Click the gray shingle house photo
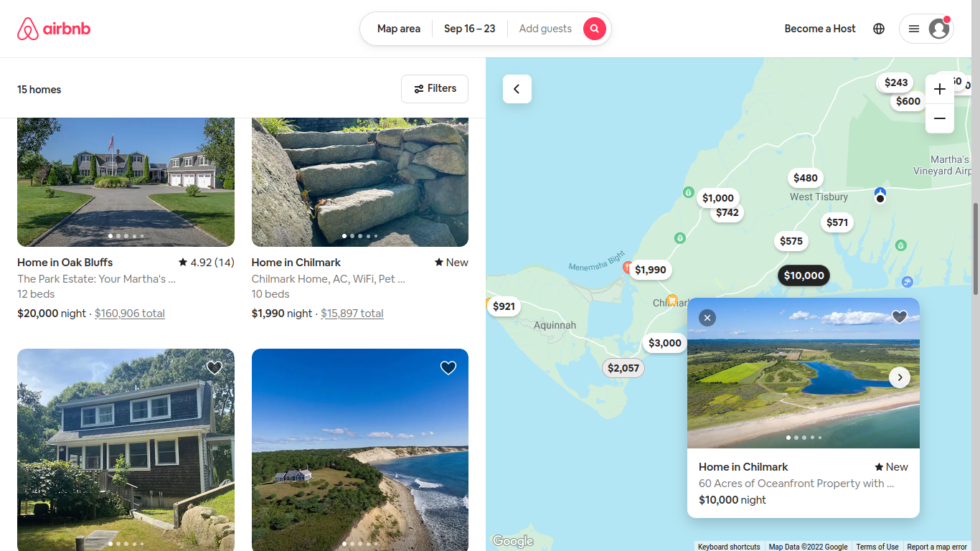Image resolution: width=980 pixels, height=551 pixels. (x=126, y=450)
